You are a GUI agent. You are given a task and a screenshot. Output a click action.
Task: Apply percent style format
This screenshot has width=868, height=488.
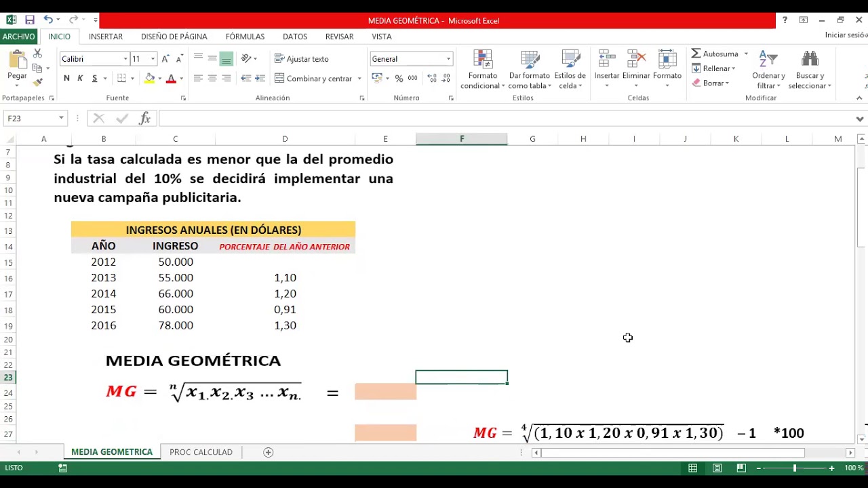399,79
